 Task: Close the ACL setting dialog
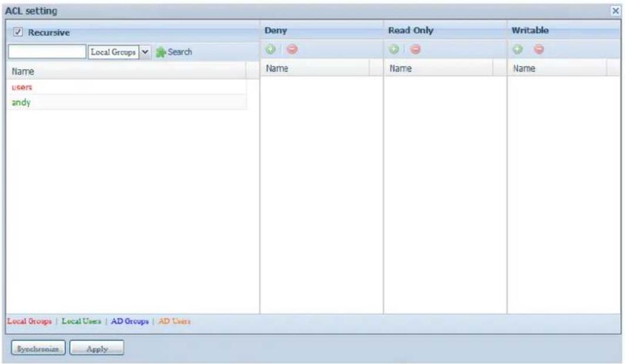click(615, 11)
